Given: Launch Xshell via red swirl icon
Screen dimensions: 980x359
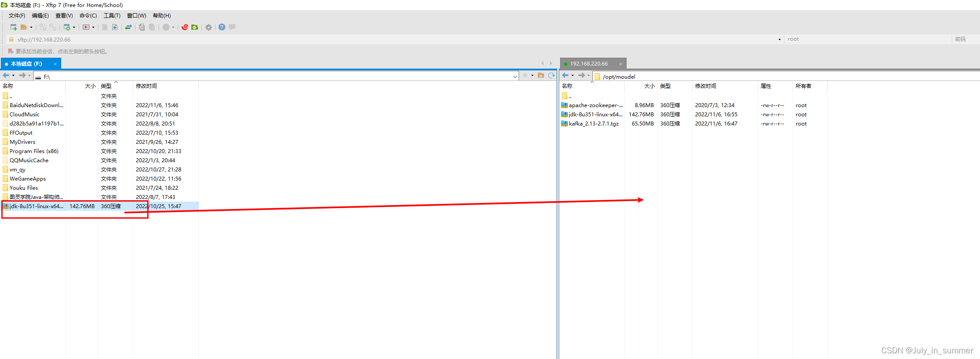Looking at the screenshot, I should pos(185,27).
